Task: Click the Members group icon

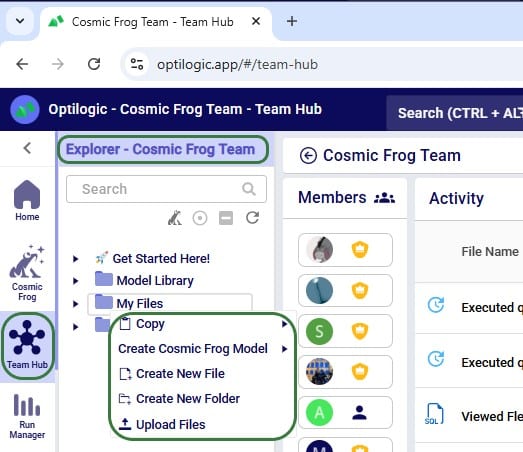Action: tap(384, 198)
